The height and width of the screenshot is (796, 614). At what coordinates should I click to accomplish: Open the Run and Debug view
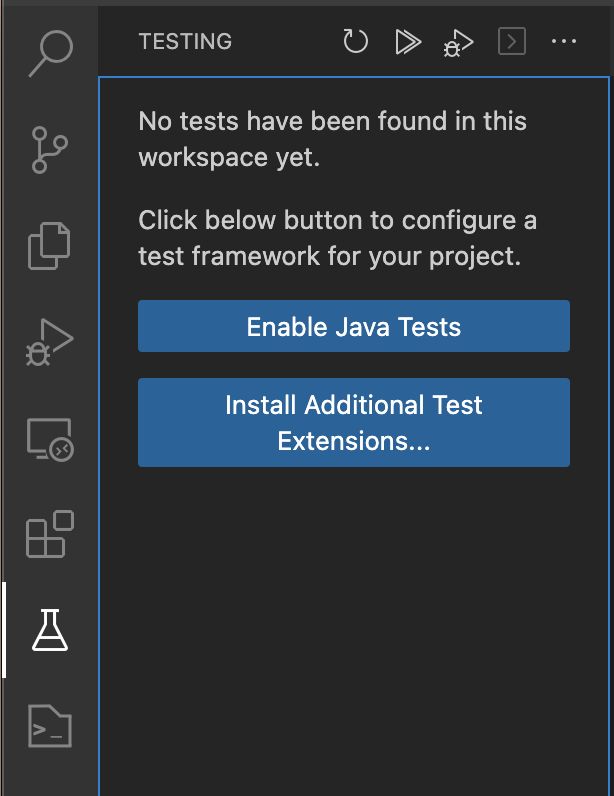click(48, 341)
